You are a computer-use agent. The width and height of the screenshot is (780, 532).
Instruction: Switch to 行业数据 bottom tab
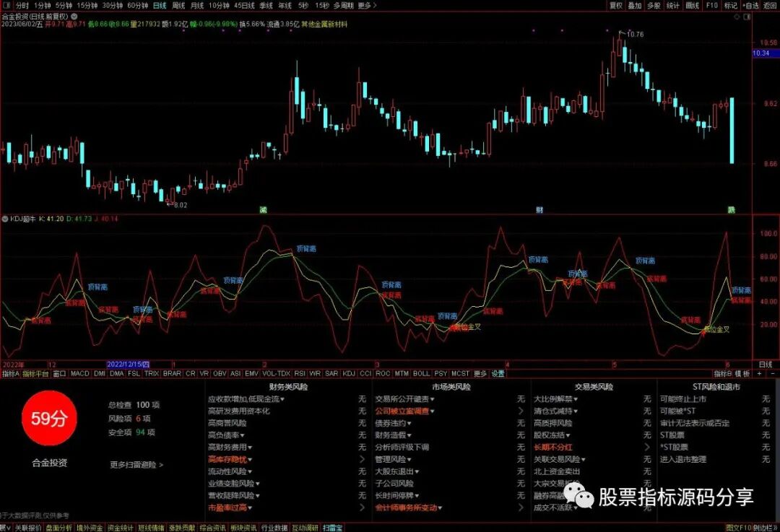274,528
